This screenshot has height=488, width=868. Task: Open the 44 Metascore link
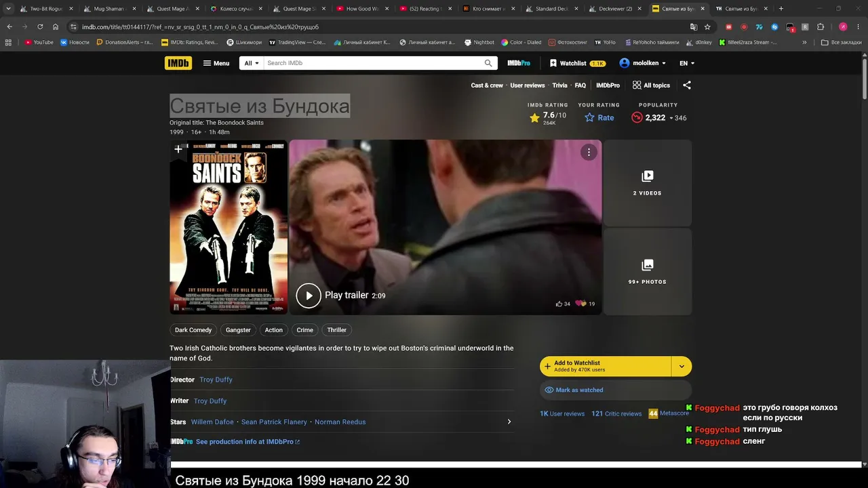(x=669, y=413)
